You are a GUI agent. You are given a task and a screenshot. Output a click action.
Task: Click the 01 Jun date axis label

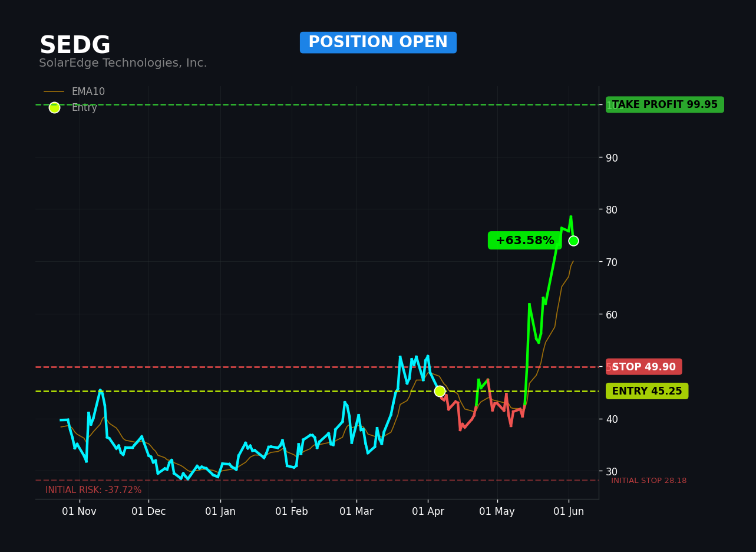[569, 511]
